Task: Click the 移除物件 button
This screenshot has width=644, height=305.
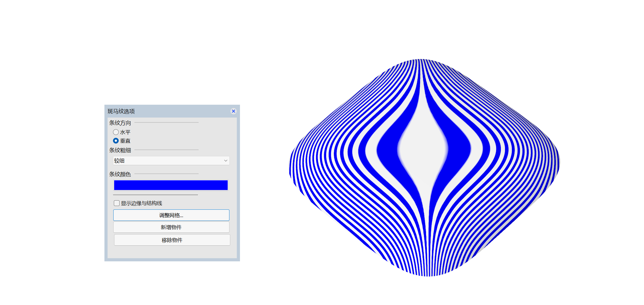Action: coord(171,240)
